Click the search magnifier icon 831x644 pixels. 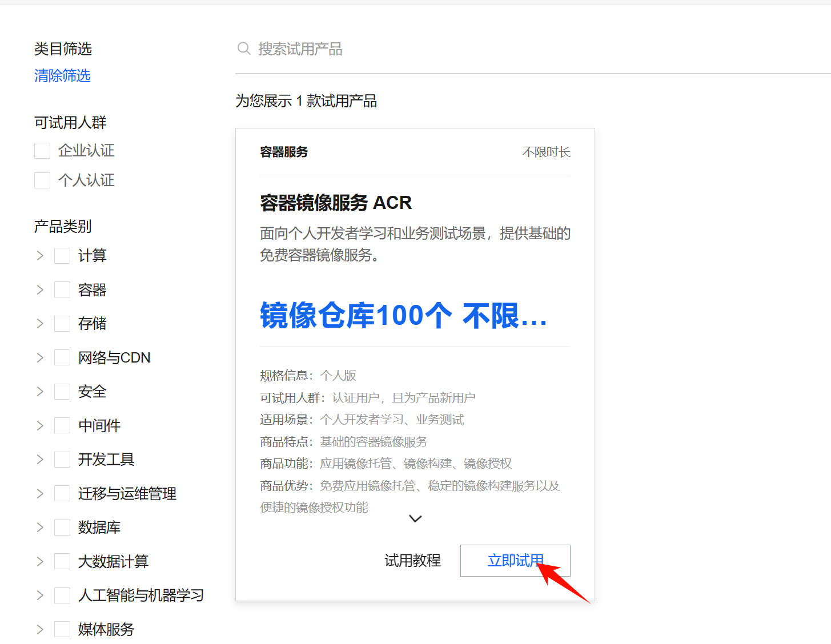244,49
